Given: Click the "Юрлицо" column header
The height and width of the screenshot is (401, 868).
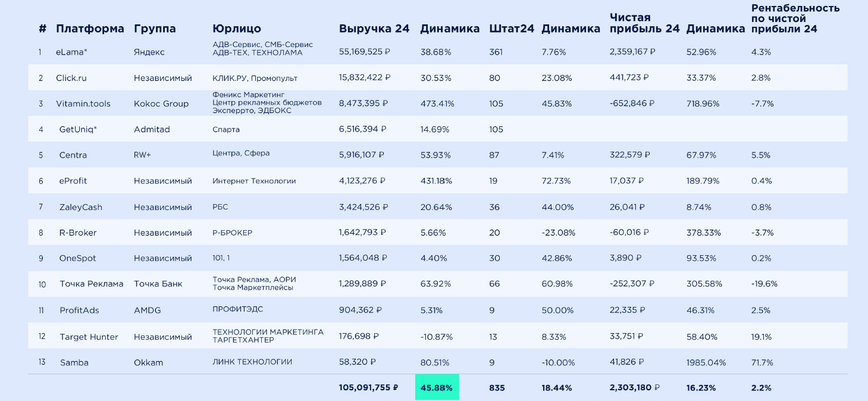Looking at the screenshot, I should (x=236, y=29).
